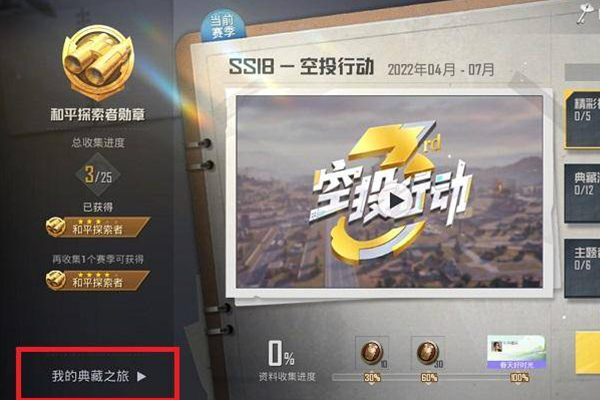This screenshot has width=600, height=400.
Task: Click the 3/25 total collection counter
Action: tap(98, 175)
